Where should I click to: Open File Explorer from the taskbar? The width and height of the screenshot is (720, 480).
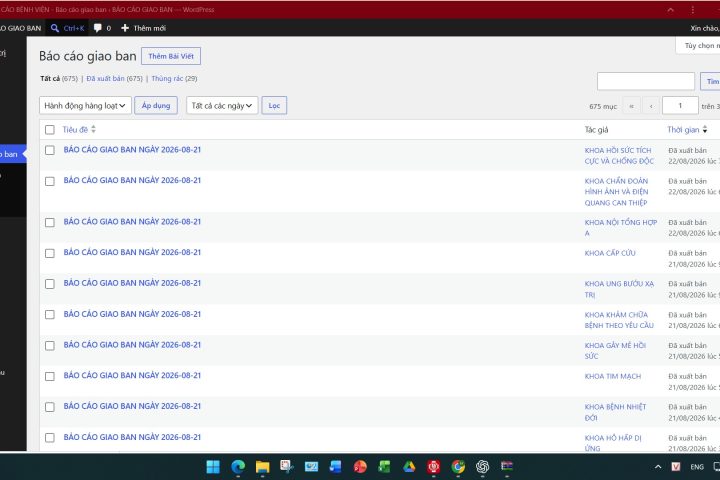pyautogui.click(x=263, y=467)
